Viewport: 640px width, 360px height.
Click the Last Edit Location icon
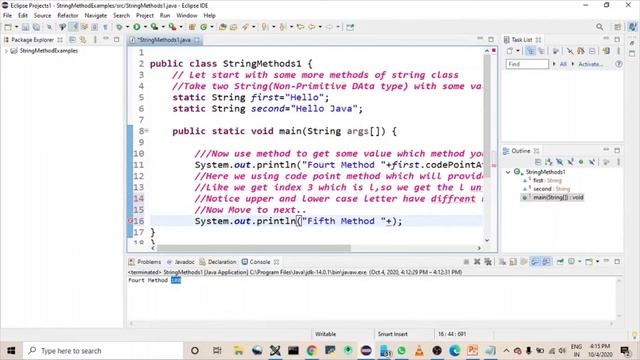pyautogui.click(x=301, y=27)
